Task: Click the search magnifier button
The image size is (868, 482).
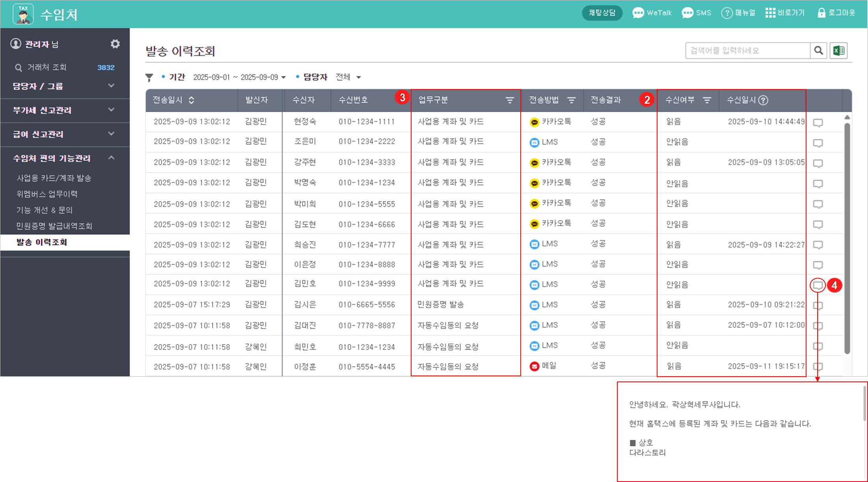Action: 819,50
